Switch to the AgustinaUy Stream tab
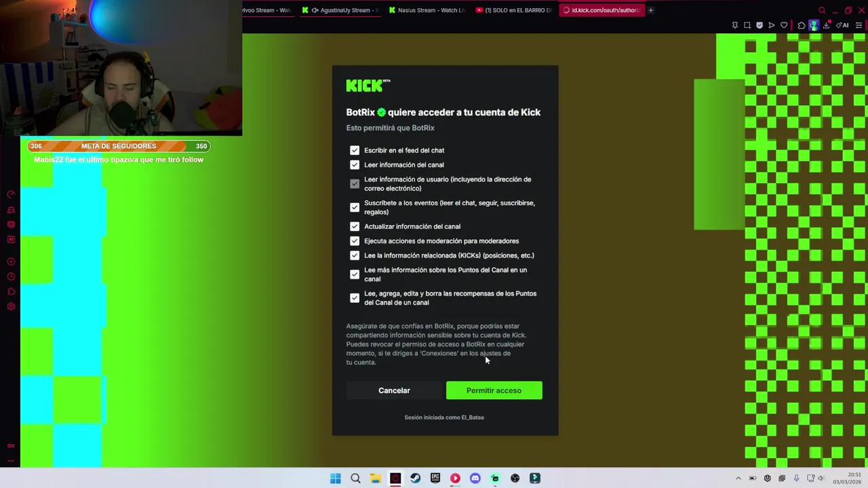868x488 pixels. coord(340,10)
